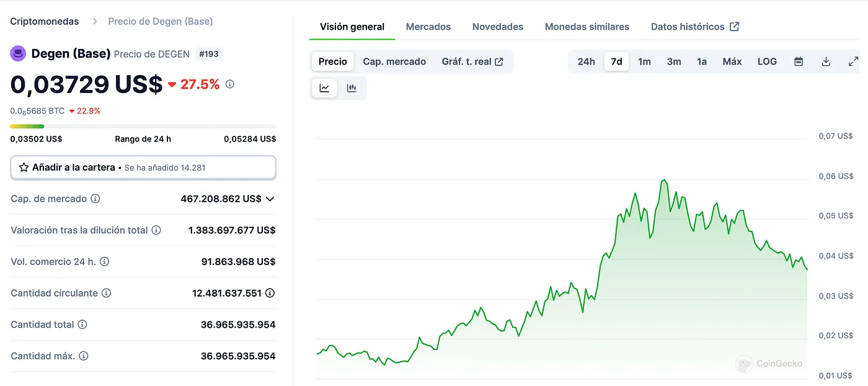Click the #193 rank badge
This screenshot has height=386, width=868.
pyautogui.click(x=209, y=54)
